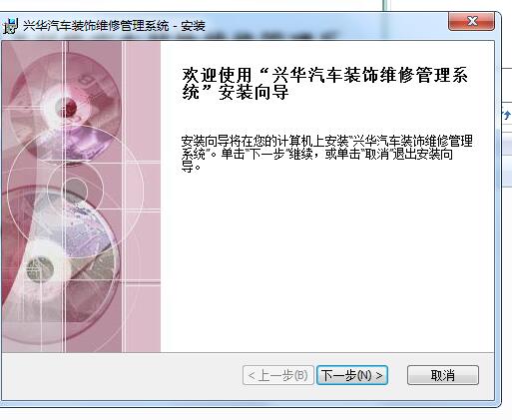The height and width of the screenshot is (420, 512).
Task: Close the 兴华汽车装饰维修管理系统 installer window
Action: [x=471, y=22]
